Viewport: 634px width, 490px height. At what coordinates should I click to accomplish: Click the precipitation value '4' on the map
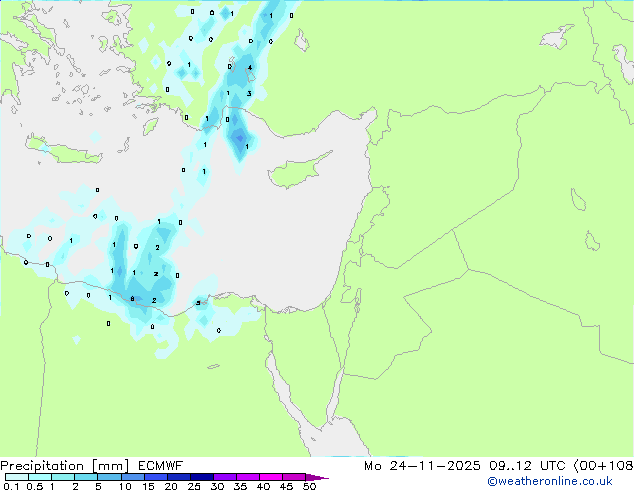click(x=250, y=68)
